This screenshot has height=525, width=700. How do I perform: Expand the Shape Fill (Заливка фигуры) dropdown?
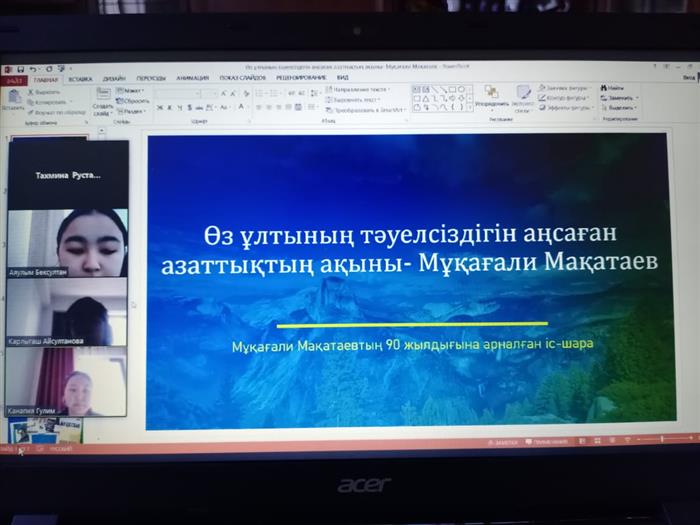click(564, 88)
